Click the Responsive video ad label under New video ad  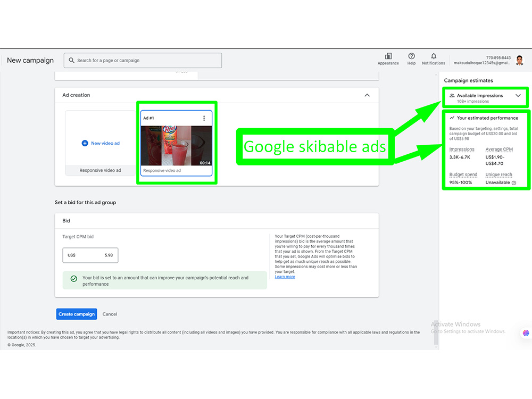pos(100,170)
